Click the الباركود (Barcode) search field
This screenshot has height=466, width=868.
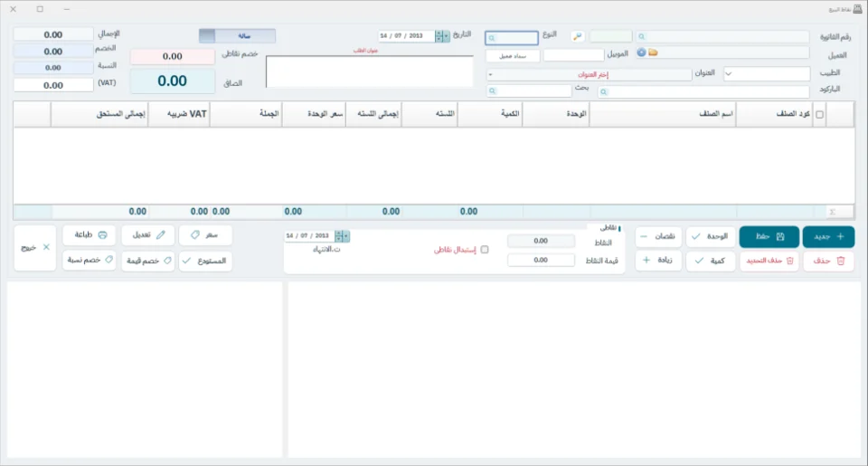[x=703, y=92]
